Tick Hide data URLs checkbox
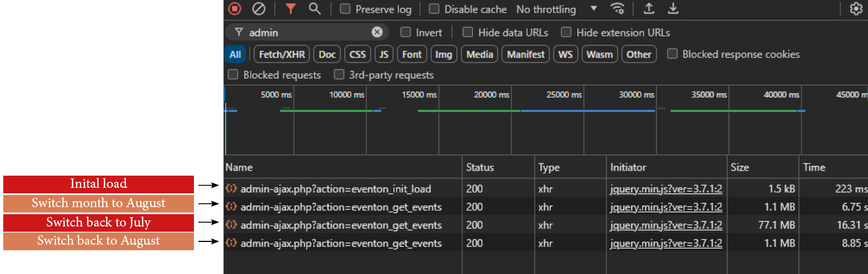 pos(468,32)
